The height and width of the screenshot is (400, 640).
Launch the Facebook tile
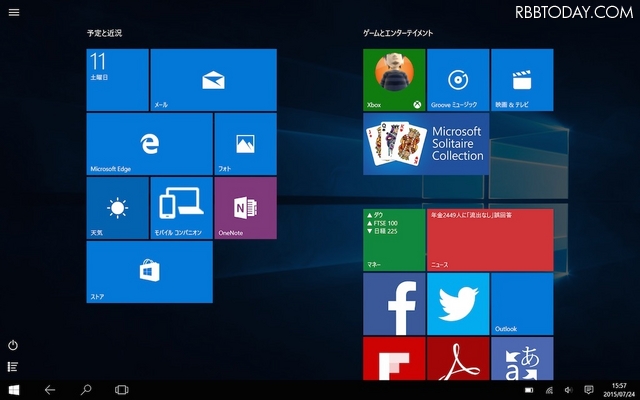pyautogui.click(x=394, y=304)
